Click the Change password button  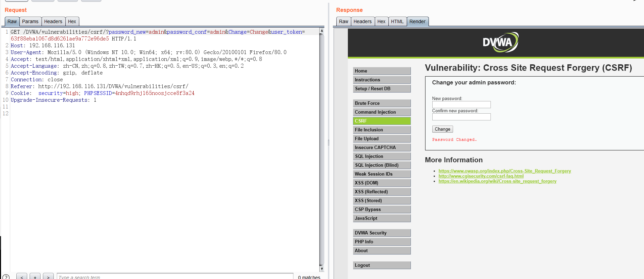pos(442,129)
